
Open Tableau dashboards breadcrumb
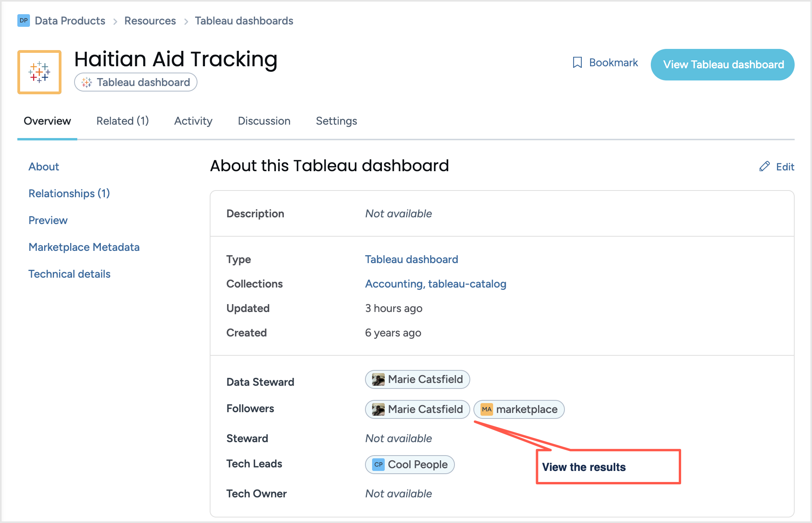(244, 21)
